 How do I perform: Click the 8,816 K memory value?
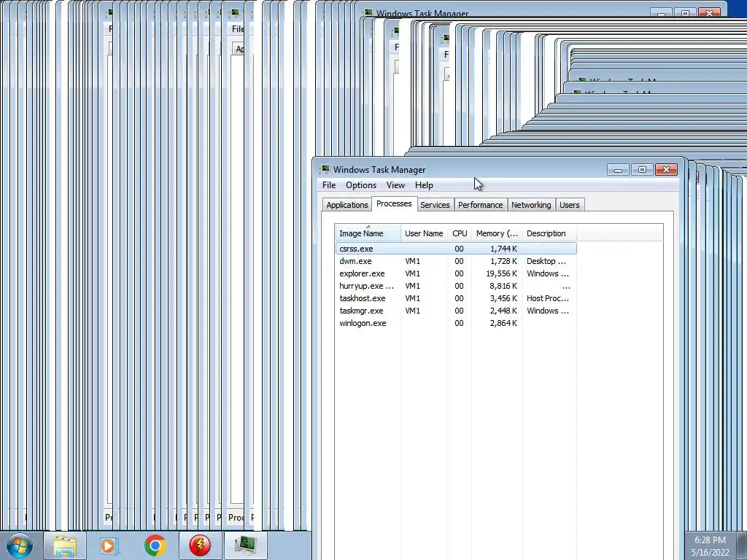(503, 286)
